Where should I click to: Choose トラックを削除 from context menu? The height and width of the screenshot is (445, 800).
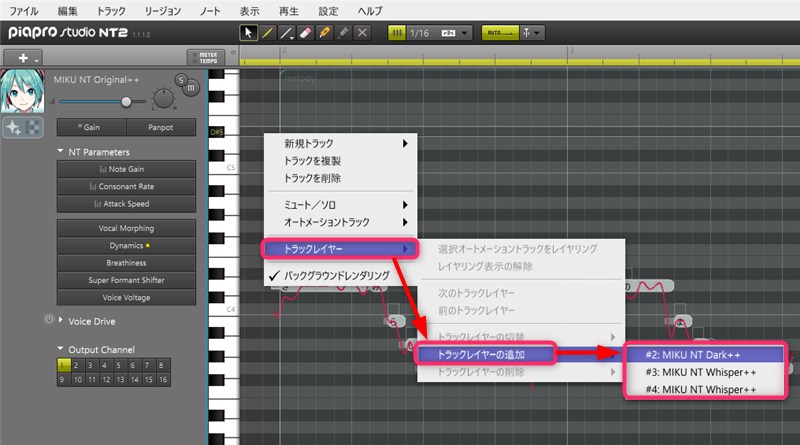click(x=341, y=178)
